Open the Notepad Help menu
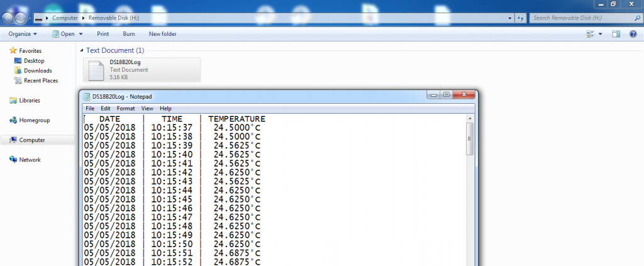 point(165,108)
